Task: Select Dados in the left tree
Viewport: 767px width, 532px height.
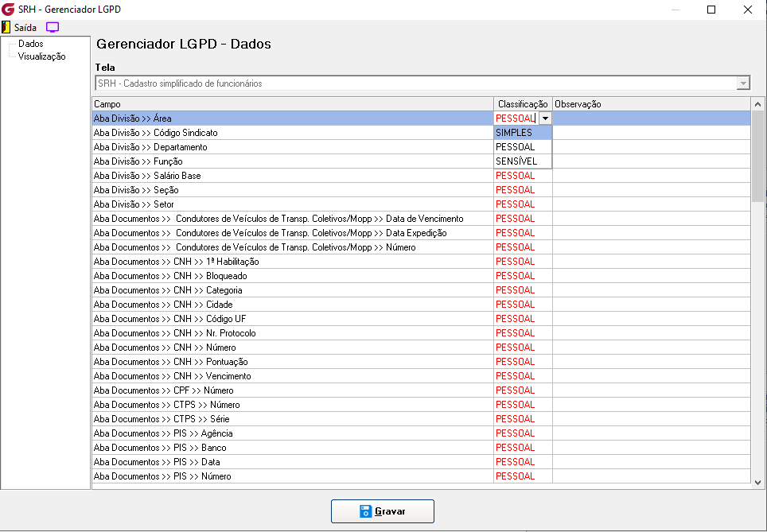Action: tap(31, 44)
